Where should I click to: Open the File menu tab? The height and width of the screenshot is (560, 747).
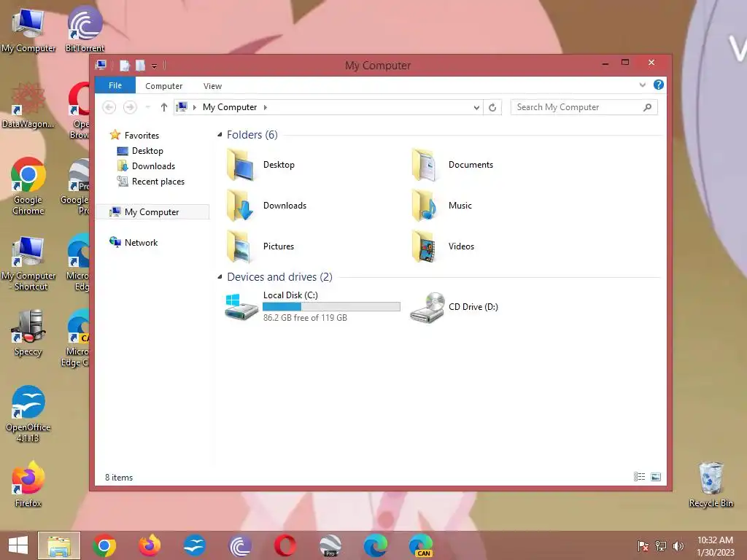115,85
